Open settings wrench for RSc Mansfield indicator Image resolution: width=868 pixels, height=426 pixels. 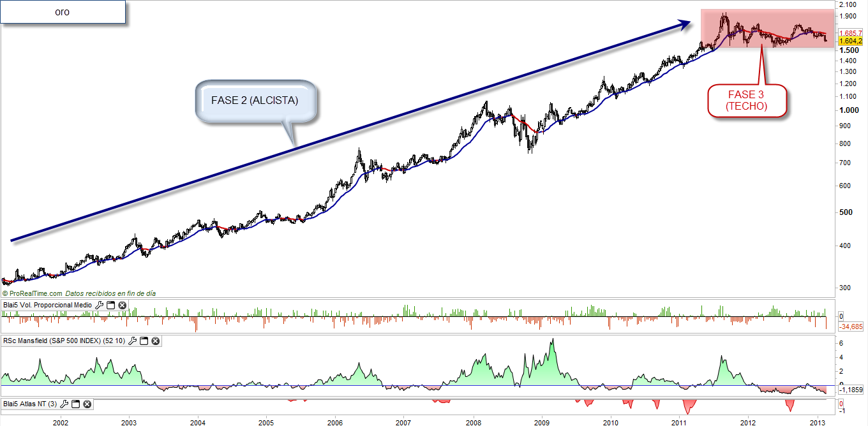click(133, 341)
